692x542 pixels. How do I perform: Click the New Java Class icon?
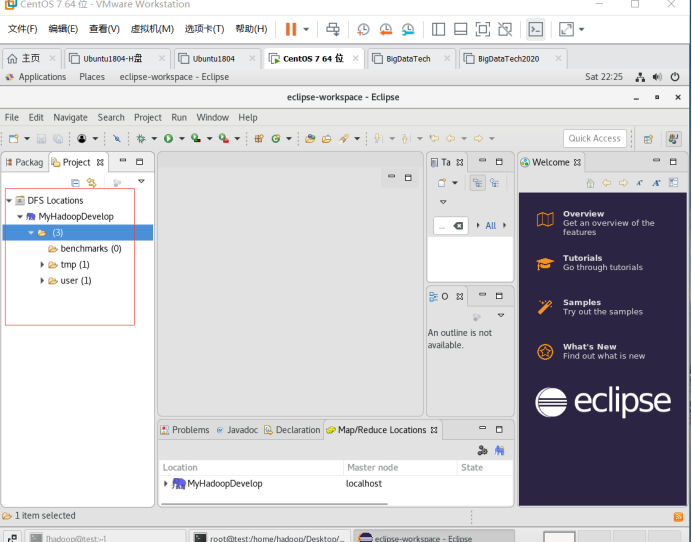[276, 139]
